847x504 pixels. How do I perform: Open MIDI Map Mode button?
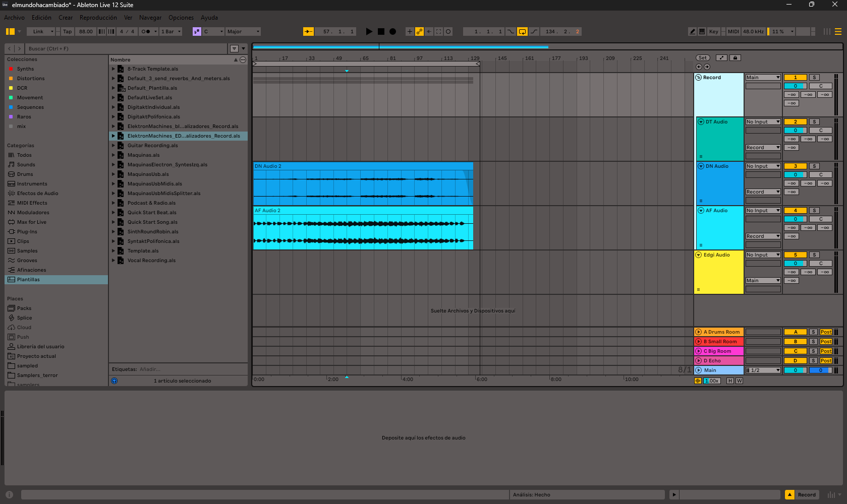[x=733, y=31]
